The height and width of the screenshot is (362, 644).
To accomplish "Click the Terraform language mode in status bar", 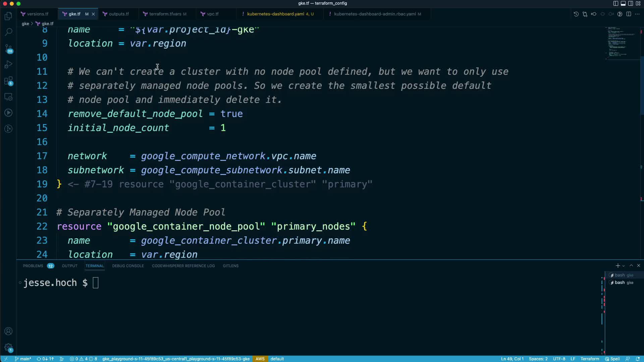I will pyautogui.click(x=590, y=359).
